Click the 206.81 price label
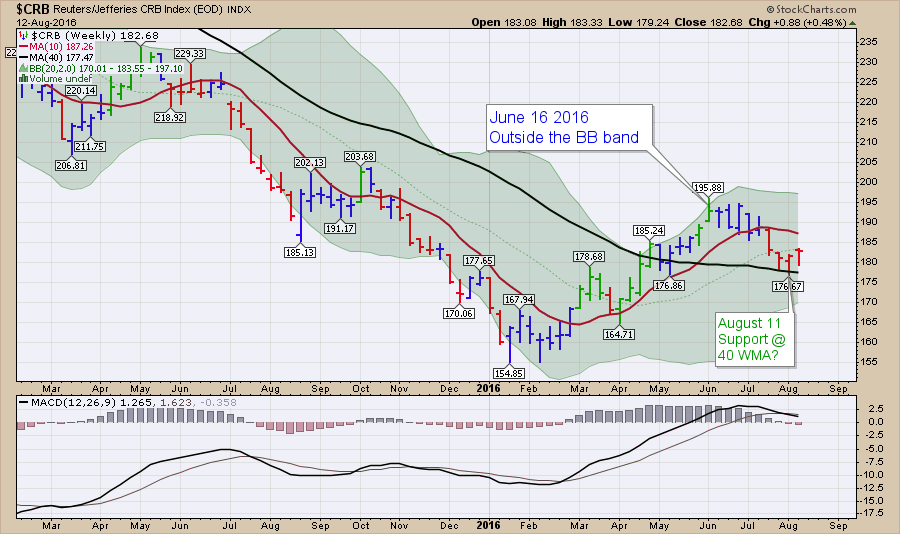Screen dimensions: 900x534 71,165
